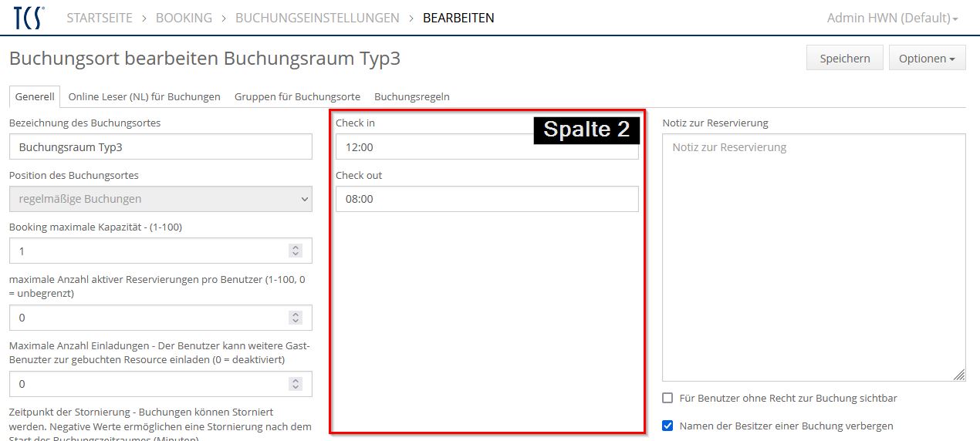Grab the resize handle of the Notiz textarea
The image size is (980, 441).
[x=958, y=375]
